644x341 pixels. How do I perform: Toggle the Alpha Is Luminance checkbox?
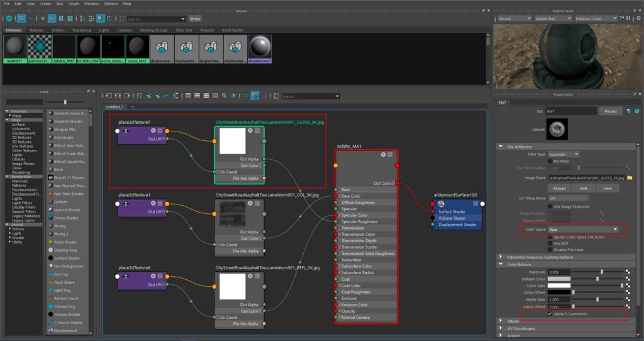click(x=550, y=313)
